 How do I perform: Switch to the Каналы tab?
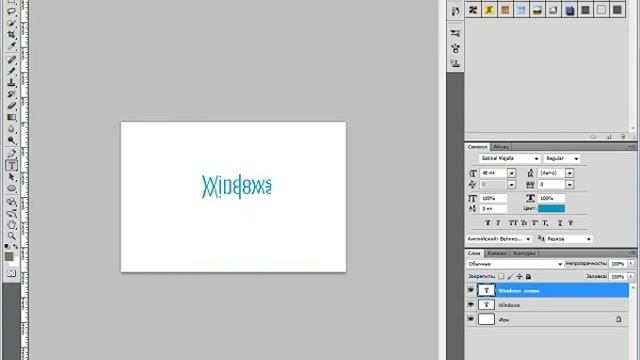click(x=497, y=253)
